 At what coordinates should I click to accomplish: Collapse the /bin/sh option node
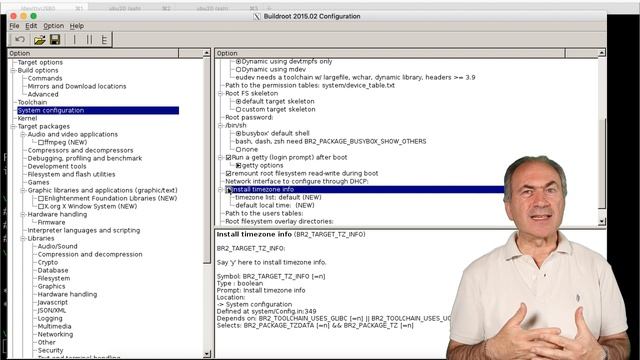221,126
